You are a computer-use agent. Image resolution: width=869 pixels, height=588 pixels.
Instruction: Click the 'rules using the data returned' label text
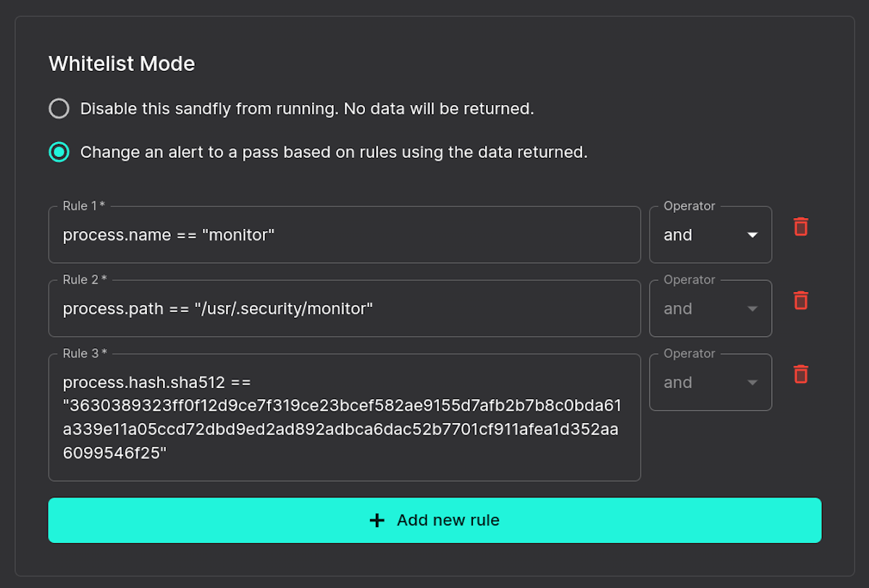coord(478,152)
